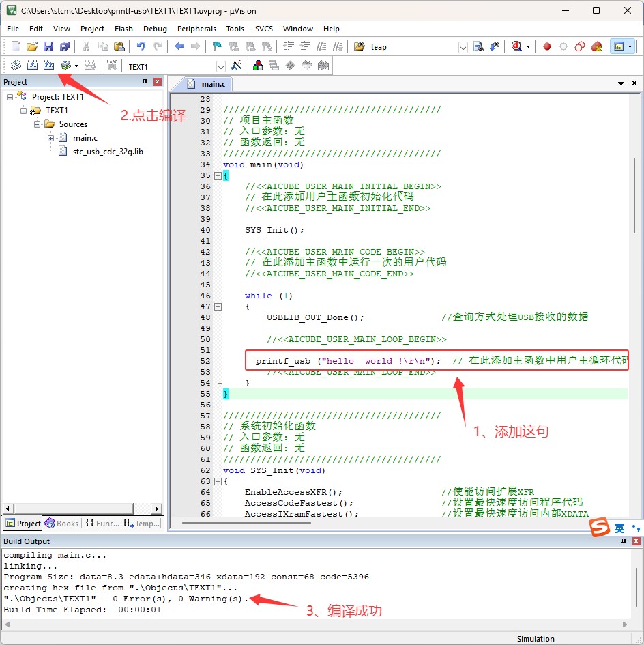Open the Batch Build dropdown arrow
Image resolution: width=644 pixels, height=645 pixels.
point(76,66)
